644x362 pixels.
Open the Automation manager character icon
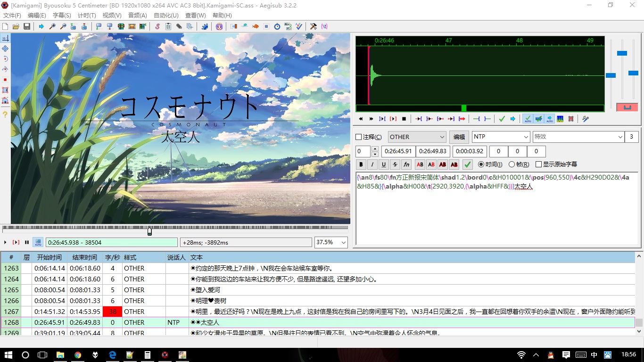coord(219,26)
